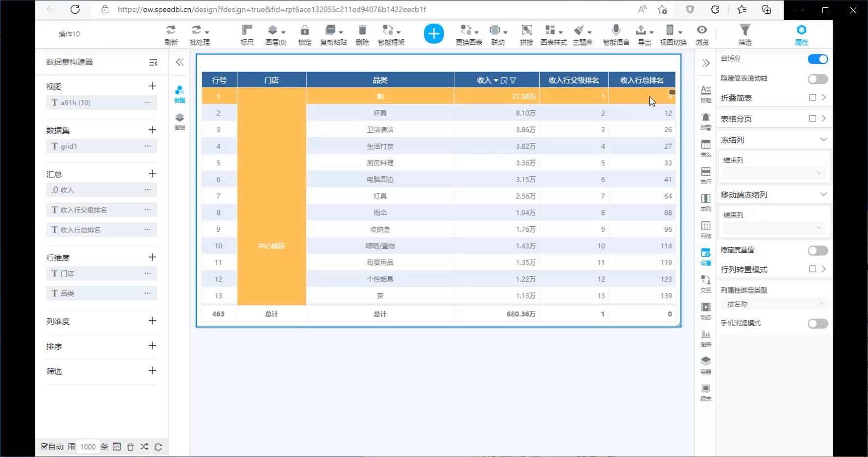This screenshot has width=868, height=457.
Task: Turn off the 自适应 toggle
Action: pyautogui.click(x=817, y=59)
